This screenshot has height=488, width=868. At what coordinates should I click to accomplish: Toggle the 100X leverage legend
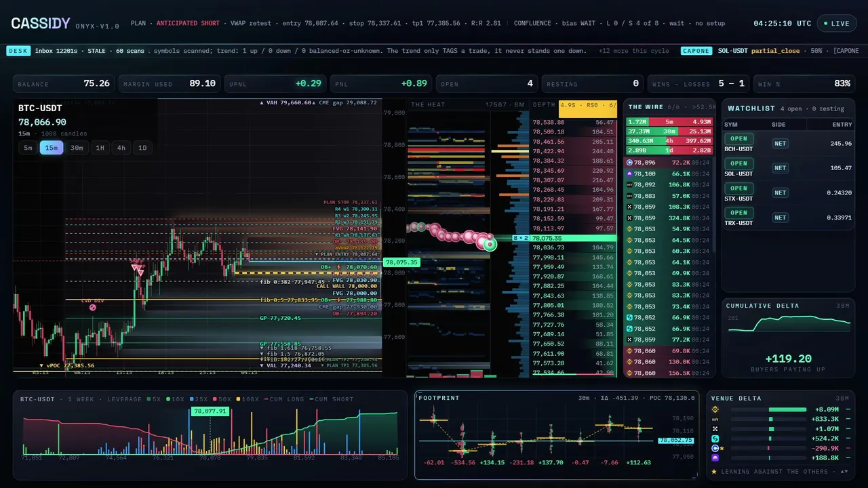tap(248, 399)
